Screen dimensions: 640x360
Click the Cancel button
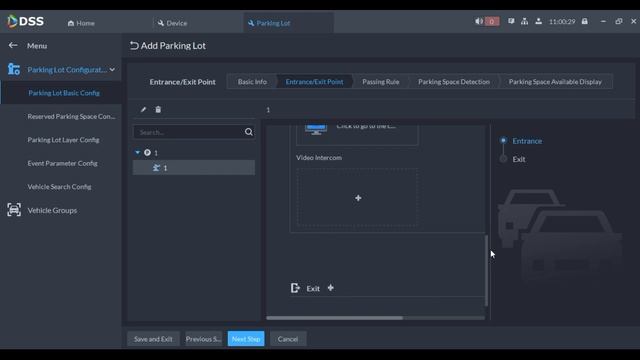pos(288,339)
